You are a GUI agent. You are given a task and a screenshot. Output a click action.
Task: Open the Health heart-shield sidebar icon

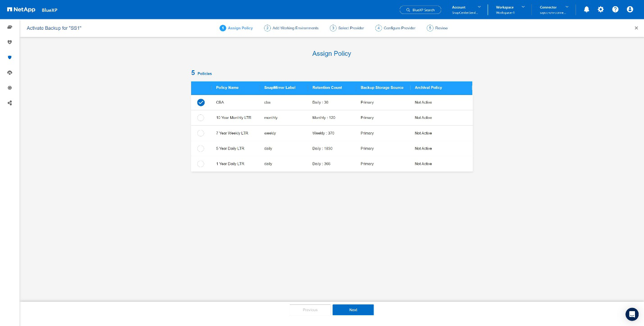click(9, 42)
